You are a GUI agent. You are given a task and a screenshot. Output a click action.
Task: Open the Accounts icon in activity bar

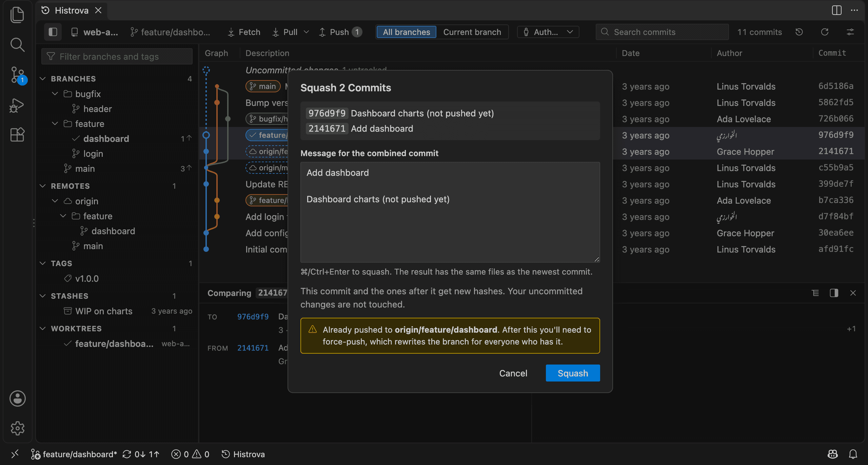(x=17, y=398)
